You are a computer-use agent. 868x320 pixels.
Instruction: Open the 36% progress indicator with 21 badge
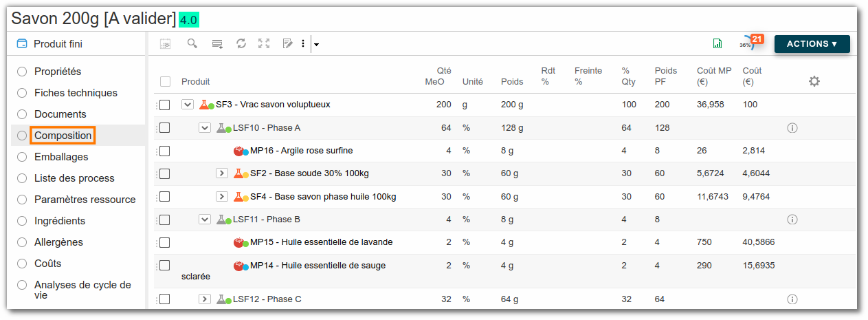[750, 43]
